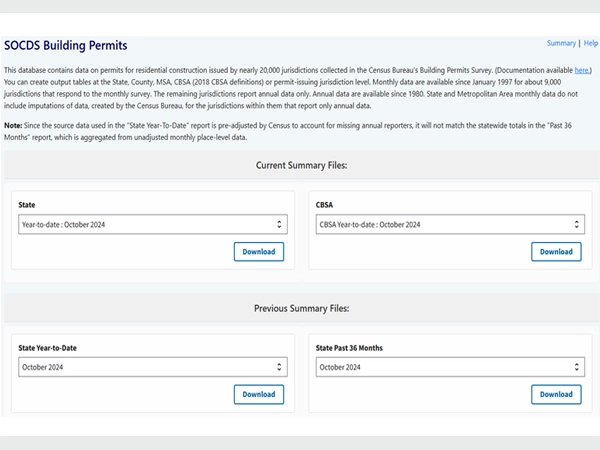Click the 'Current Summary Files:' header
600x450 pixels.
point(302,165)
